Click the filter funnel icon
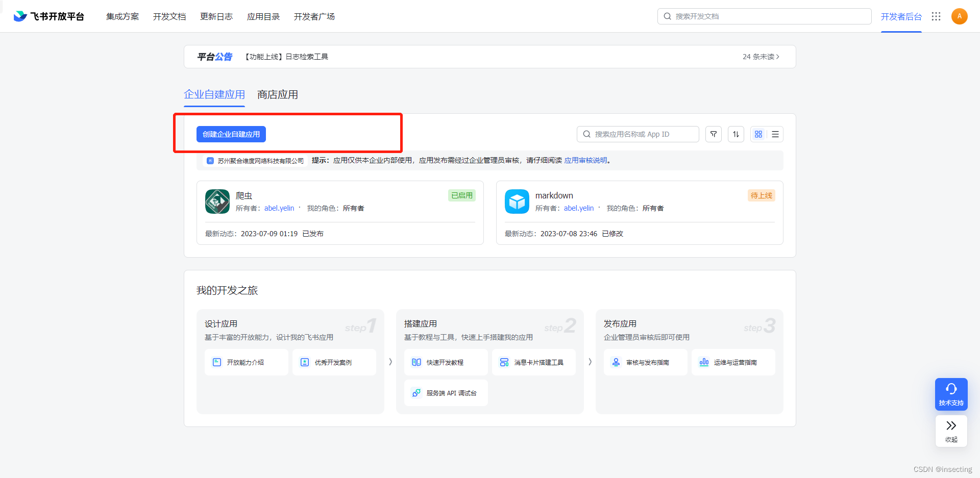 tap(714, 134)
